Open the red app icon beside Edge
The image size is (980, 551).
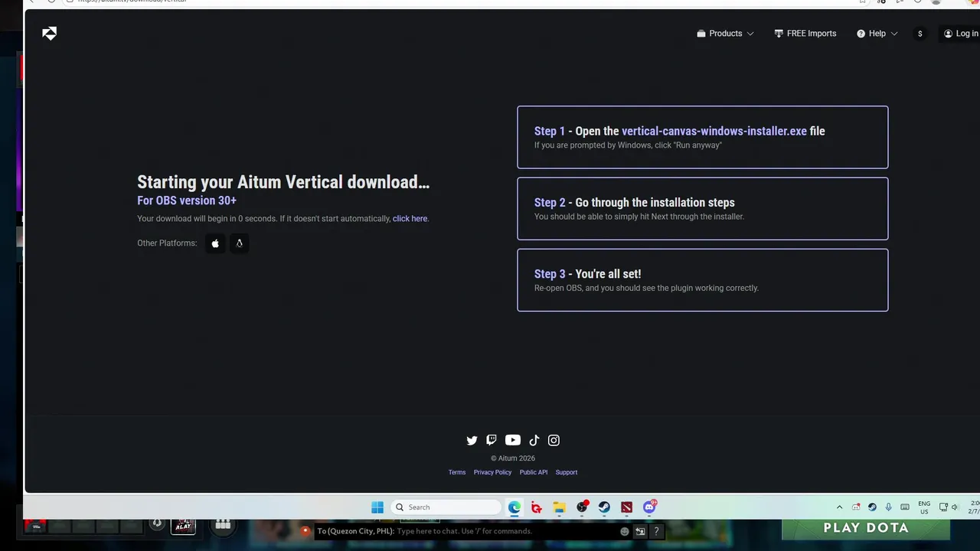pos(537,507)
